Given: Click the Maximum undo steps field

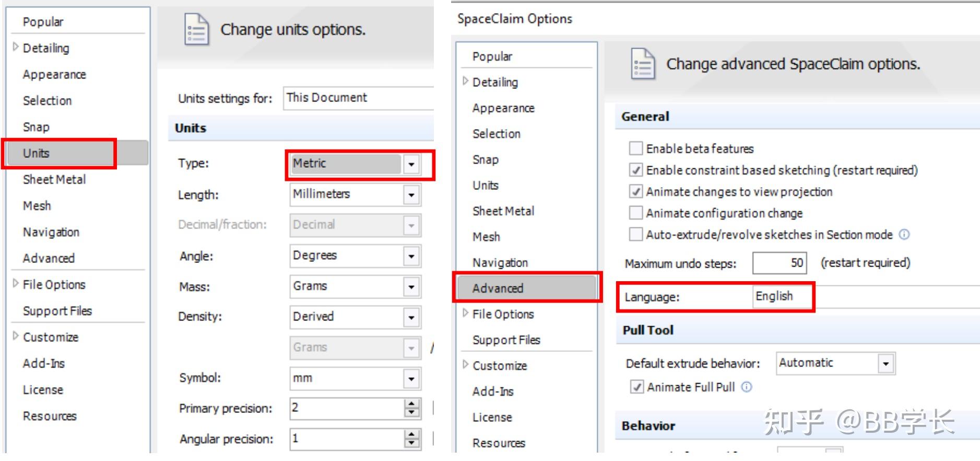Looking at the screenshot, I should (x=780, y=263).
